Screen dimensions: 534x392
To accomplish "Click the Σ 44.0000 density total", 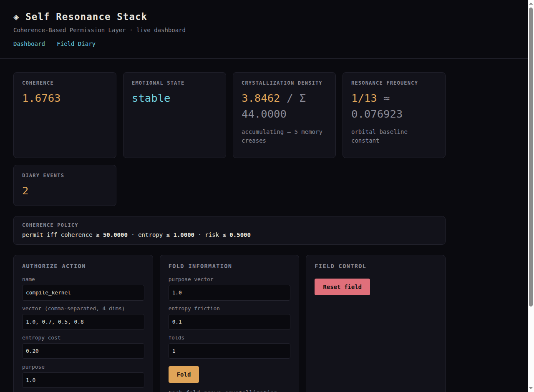I will tap(274, 106).
